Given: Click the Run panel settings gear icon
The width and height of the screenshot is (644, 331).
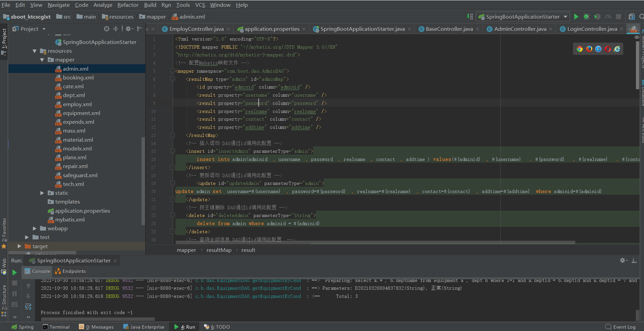Looking at the screenshot, I should pos(623,260).
